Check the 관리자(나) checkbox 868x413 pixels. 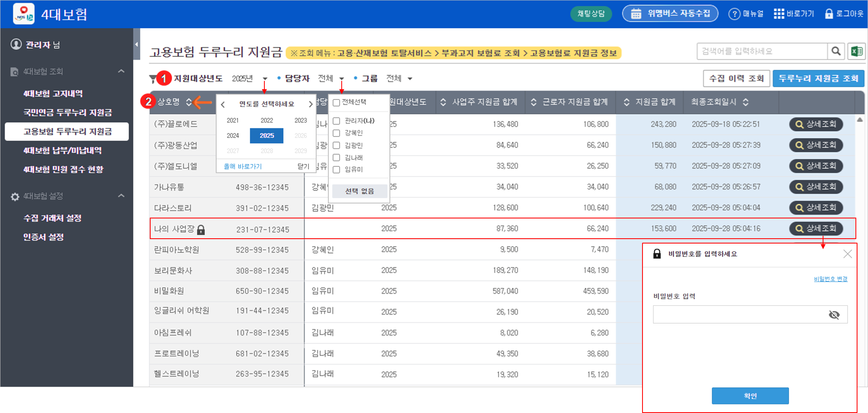point(336,121)
